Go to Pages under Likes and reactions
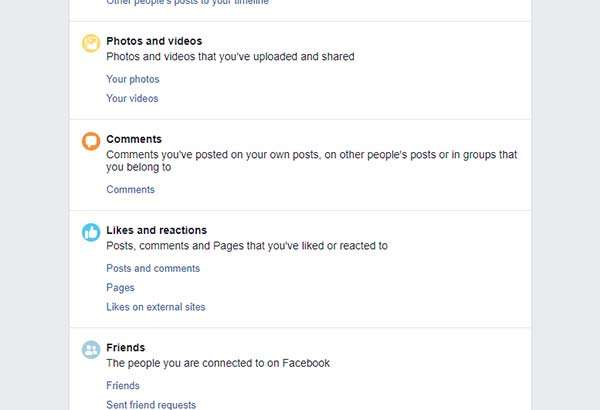Screen dimensions: 600x410 coord(120,287)
